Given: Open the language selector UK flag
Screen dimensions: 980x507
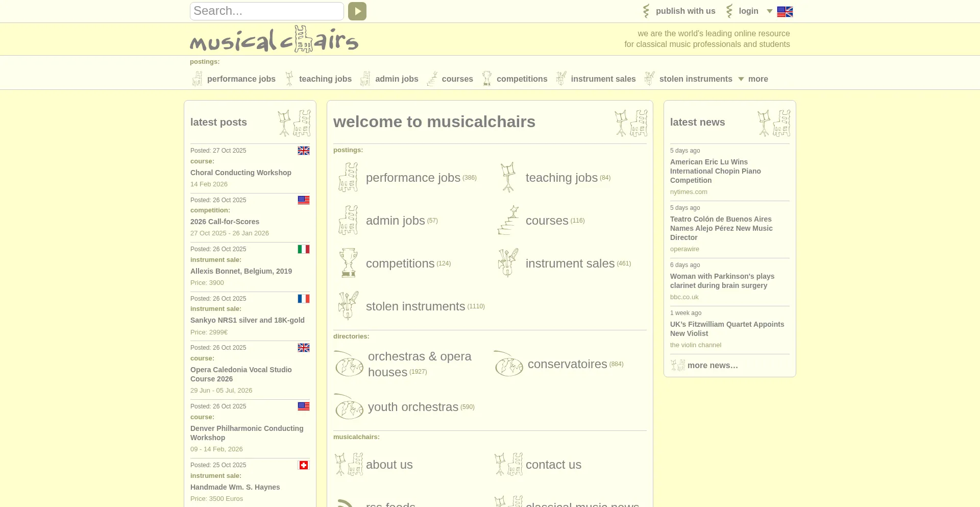Looking at the screenshot, I should 785,12.
